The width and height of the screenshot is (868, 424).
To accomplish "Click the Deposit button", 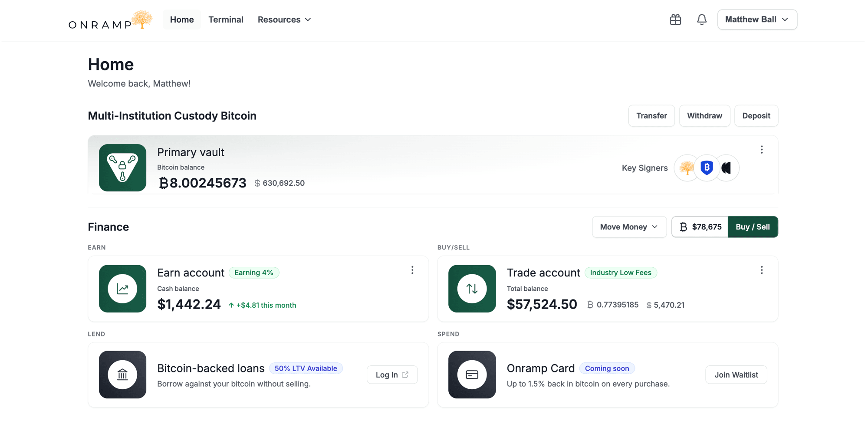I will click(756, 116).
